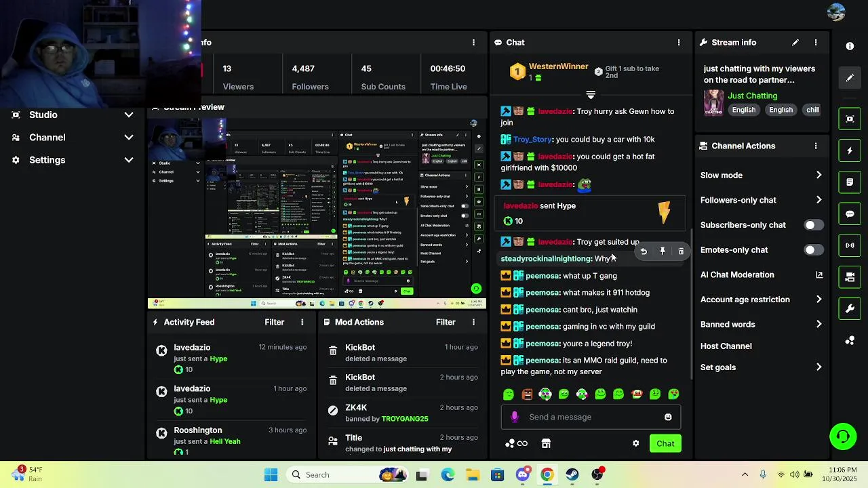The height and width of the screenshot is (488, 868).
Task: Open the Channel Actions three-dot menu
Action: pos(816,146)
